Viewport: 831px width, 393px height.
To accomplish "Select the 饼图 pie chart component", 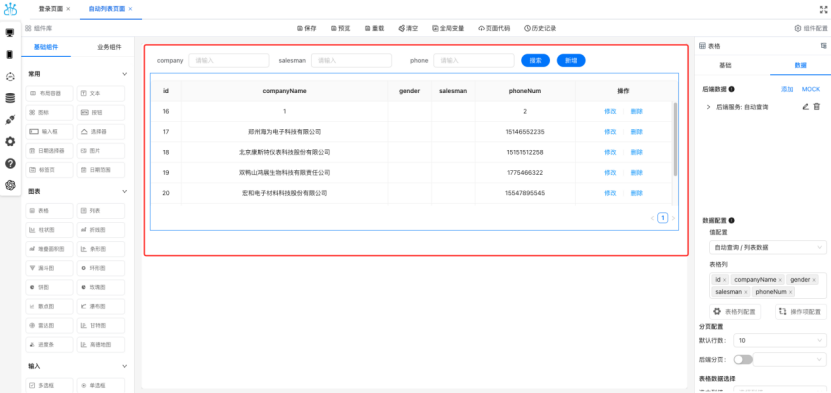I will pyautogui.click(x=49, y=287).
